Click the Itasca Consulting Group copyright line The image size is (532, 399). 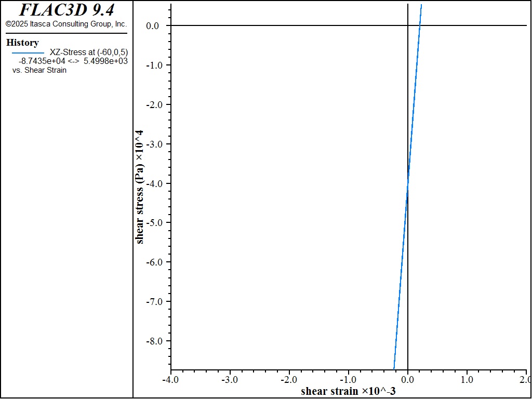pyautogui.click(x=66, y=24)
